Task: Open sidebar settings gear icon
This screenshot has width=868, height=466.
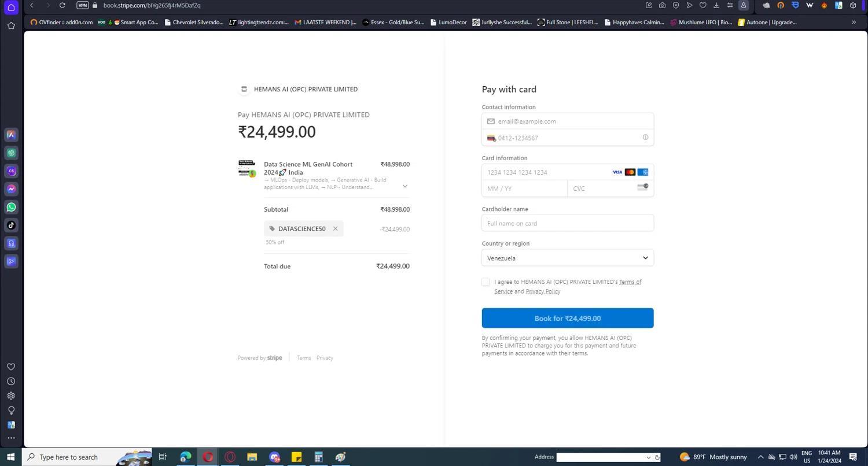Action: point(11,396)
